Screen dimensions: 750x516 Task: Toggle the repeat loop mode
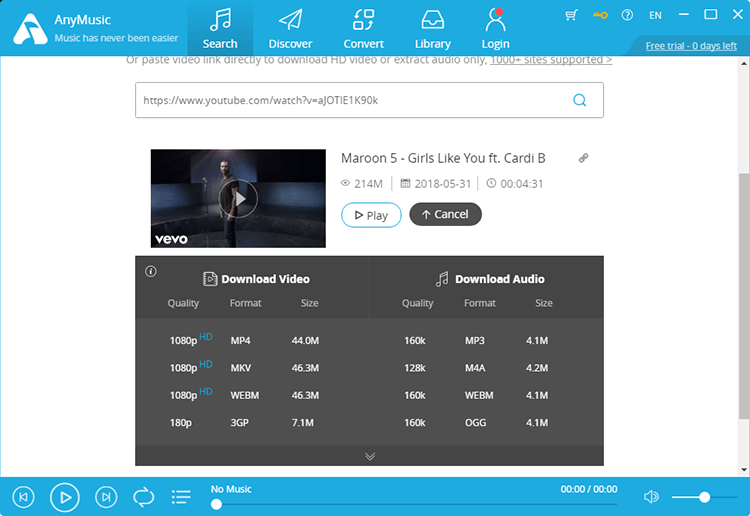[143, 497]
